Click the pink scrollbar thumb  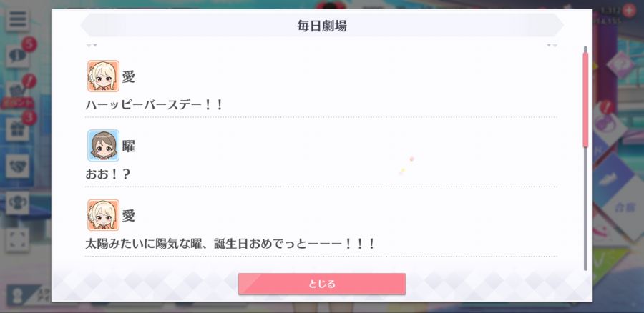click(585, 99)
